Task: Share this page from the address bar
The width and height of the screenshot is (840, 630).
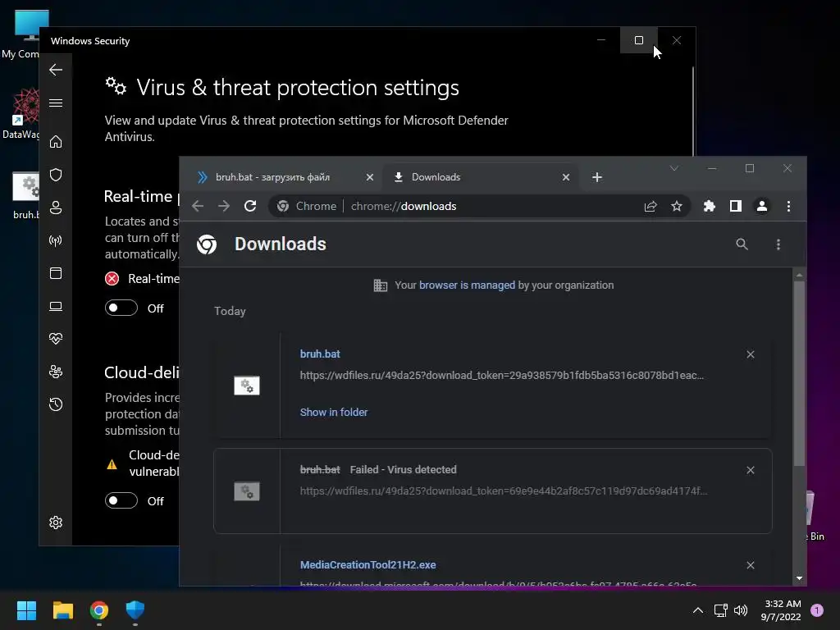Action: 651,206
